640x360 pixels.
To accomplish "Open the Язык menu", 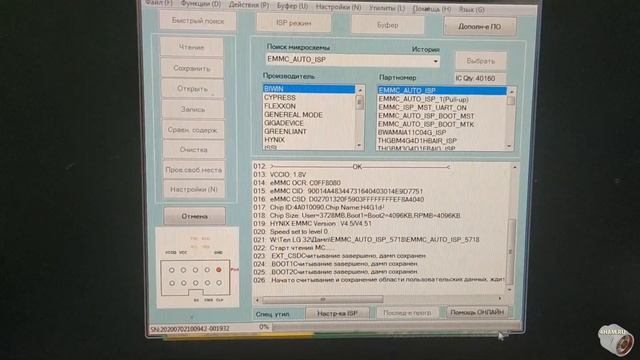I will (x=471, y=10).
